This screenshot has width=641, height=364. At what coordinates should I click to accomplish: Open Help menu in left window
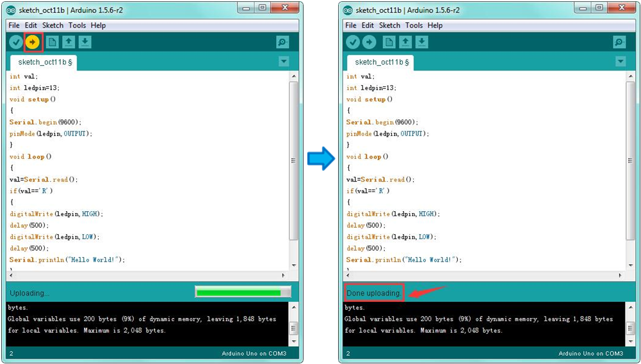(x=98, y=26)
